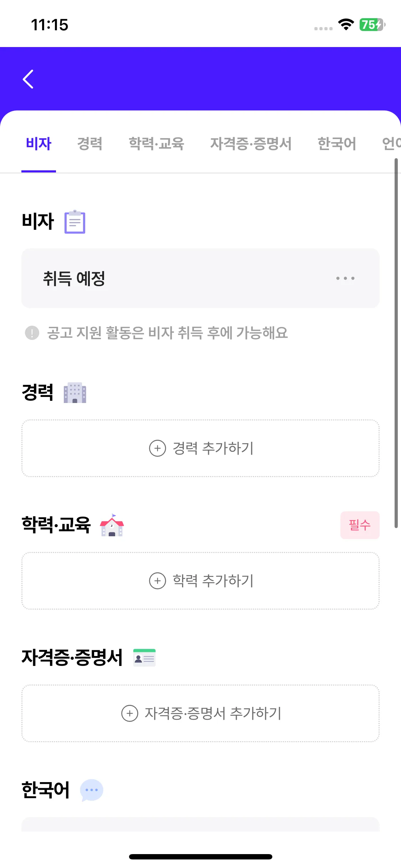
Task: Select the 비자 tab
Action: [38, 144]
